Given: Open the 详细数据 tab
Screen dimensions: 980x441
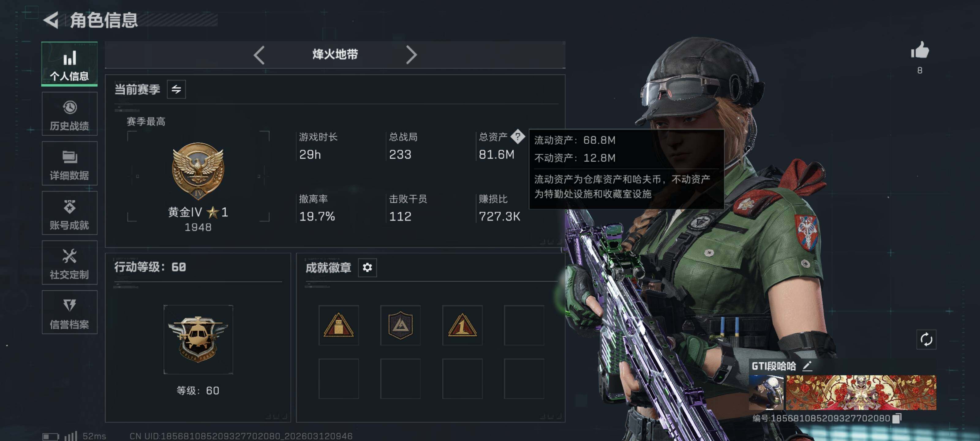Looking at the screenshot, I should (x=70, y=163).
